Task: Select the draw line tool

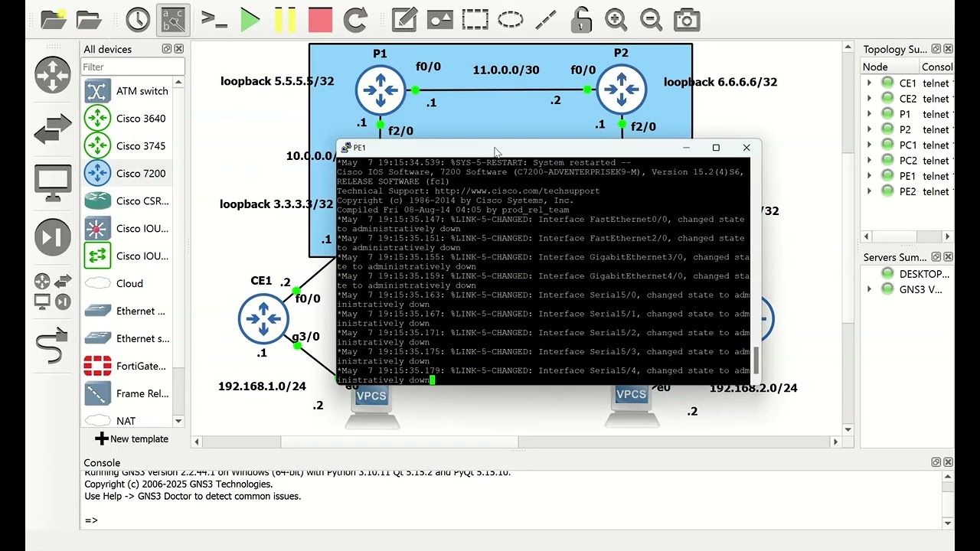Action: (x=546, y=20)
